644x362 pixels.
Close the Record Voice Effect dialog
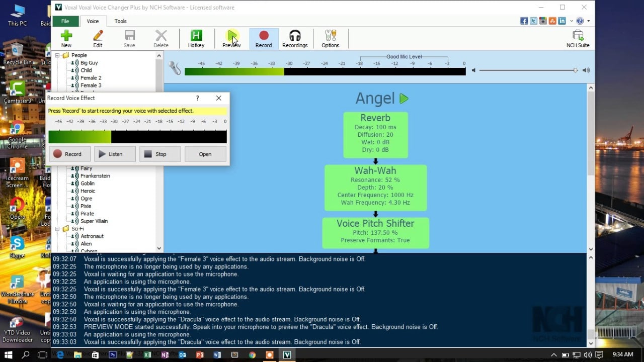pyautogui.click(x=218, y=98)
